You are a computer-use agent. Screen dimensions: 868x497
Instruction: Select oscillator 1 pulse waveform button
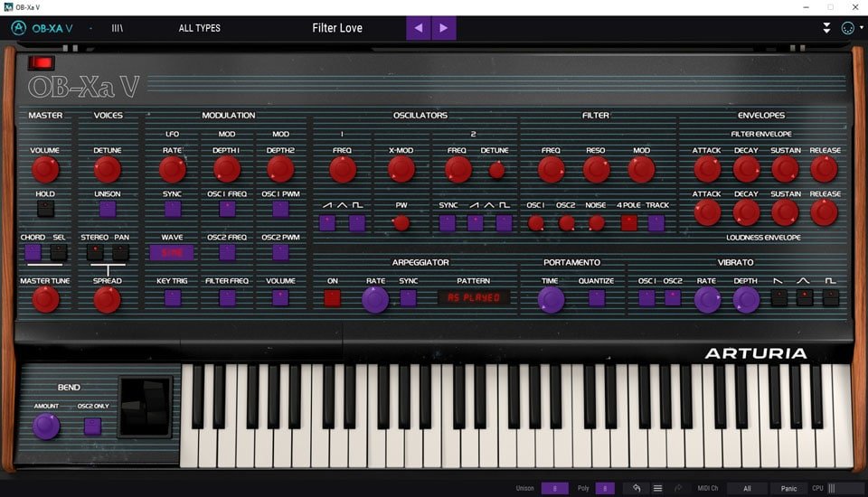(357, 223)
